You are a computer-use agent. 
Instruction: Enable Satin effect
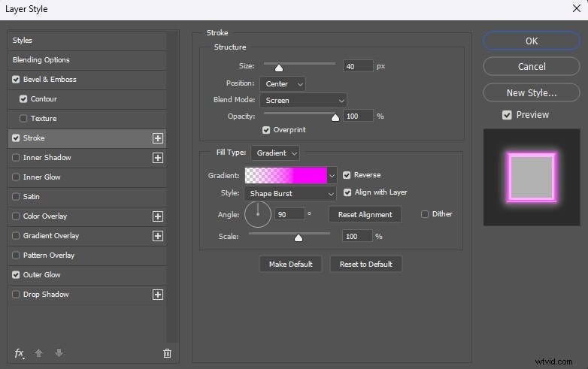point(16,196)
